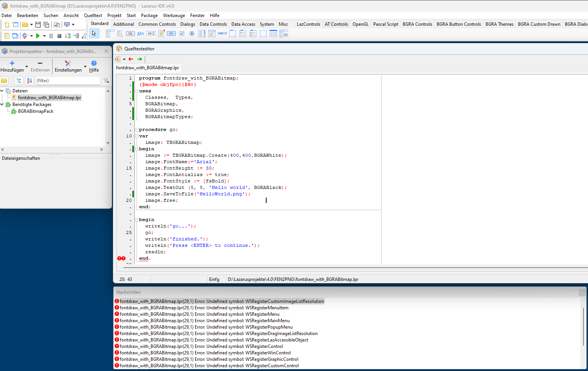Image resolution: width=588 pixels, height=371 pixels.
Task: Select the TRadioButton component in palette
Action: pos(192,34)
